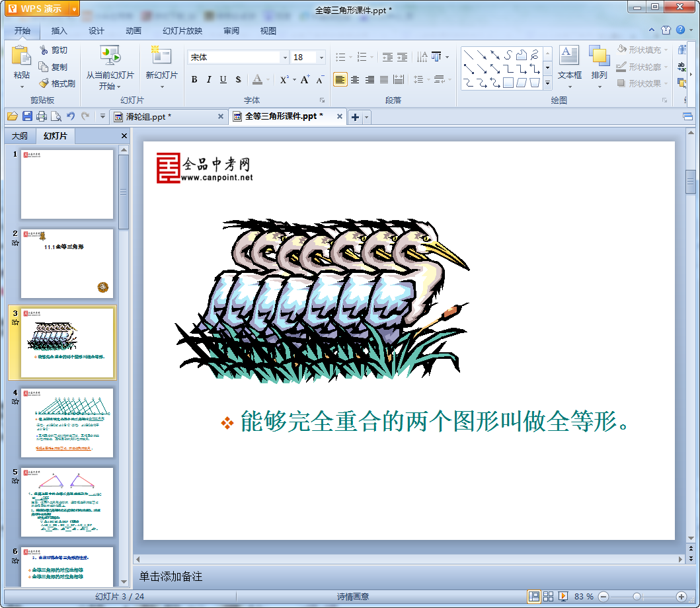Select the freeform scribble shape tool
Image resolution: width=700 pixels, height=608 pixels.
(535, 55)
